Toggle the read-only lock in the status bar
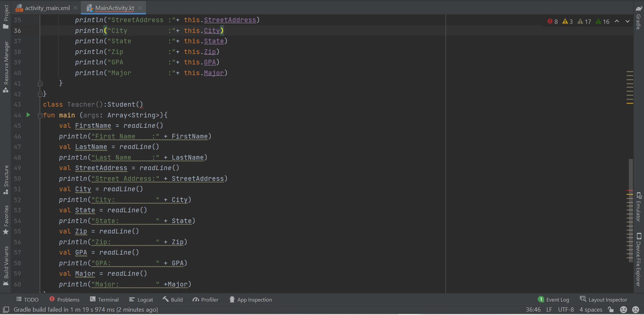Screen dimensions: 644x315 point(611,310)
